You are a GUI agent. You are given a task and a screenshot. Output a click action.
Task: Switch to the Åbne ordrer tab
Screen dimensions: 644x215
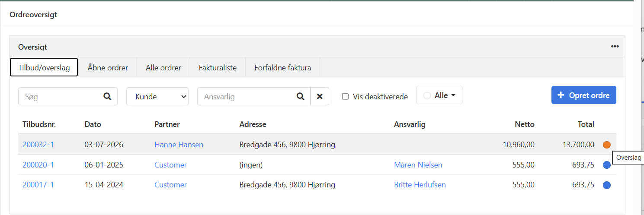(108, 67)
